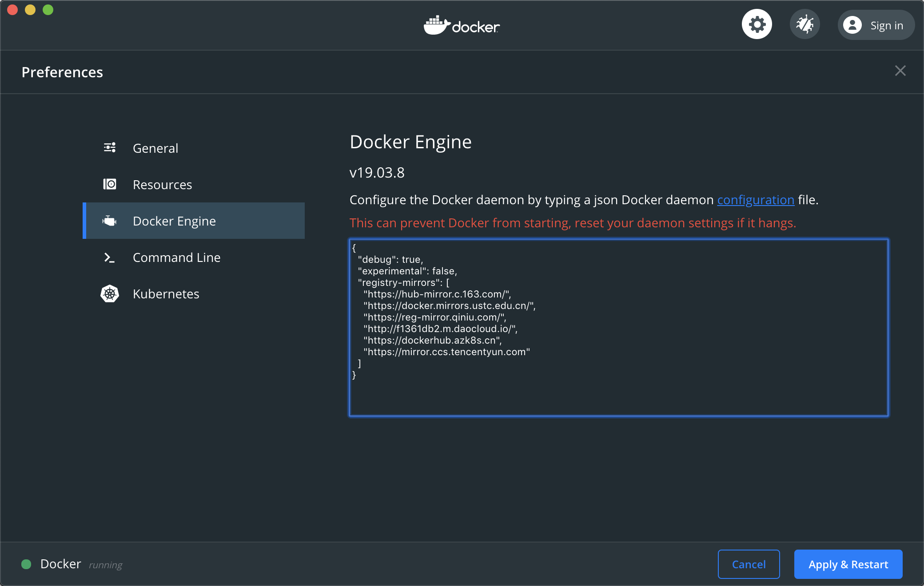This screenshot has height=586, width=924.
Task: Click the red daemon warning text
Action: pyautogui.click(x=573, y=223)
